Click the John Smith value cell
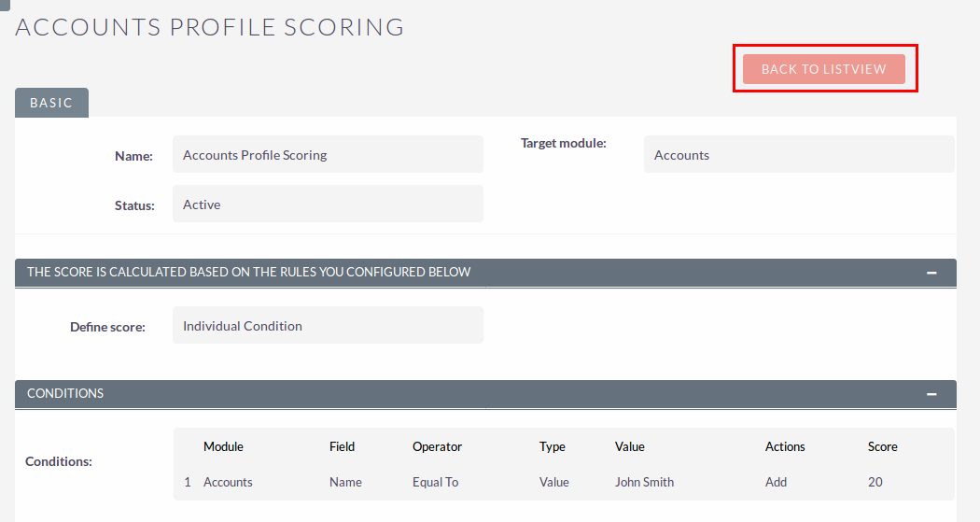This screenshot has height=522, width=980. [x=644, y=482]
